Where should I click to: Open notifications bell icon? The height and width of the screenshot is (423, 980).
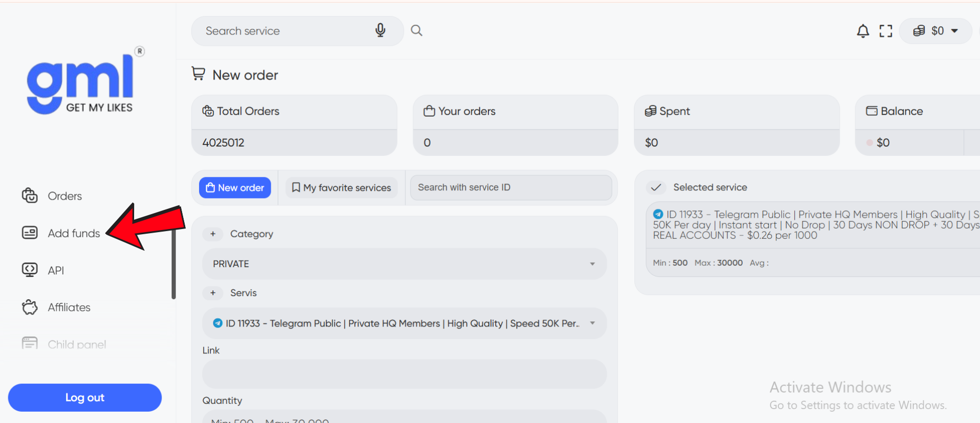coord(863,31)
